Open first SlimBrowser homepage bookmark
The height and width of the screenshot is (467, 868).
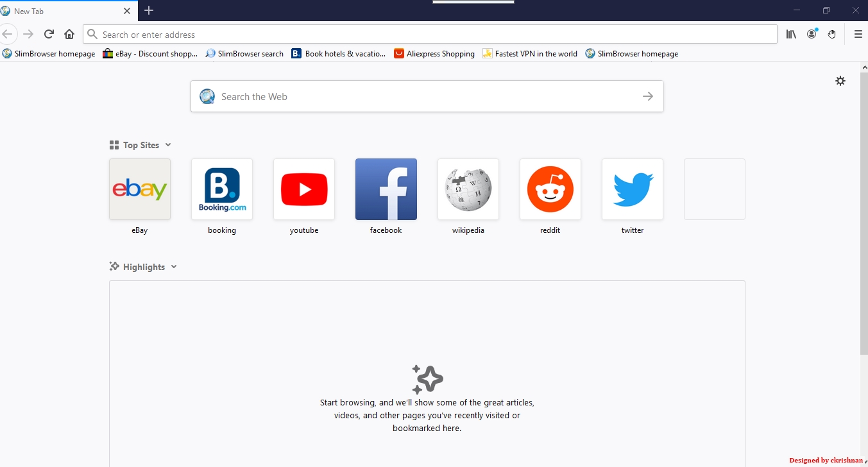pos(49,54)
